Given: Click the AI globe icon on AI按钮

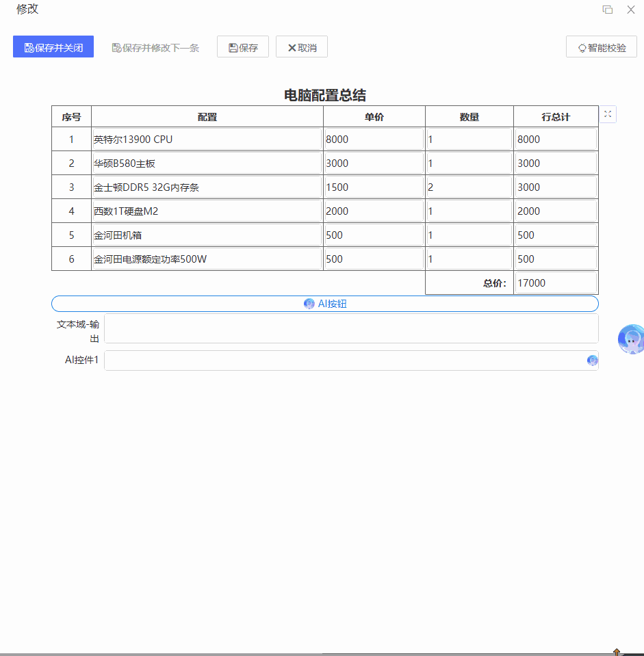Looking at the screenshot, I should (x=309, y=303).
